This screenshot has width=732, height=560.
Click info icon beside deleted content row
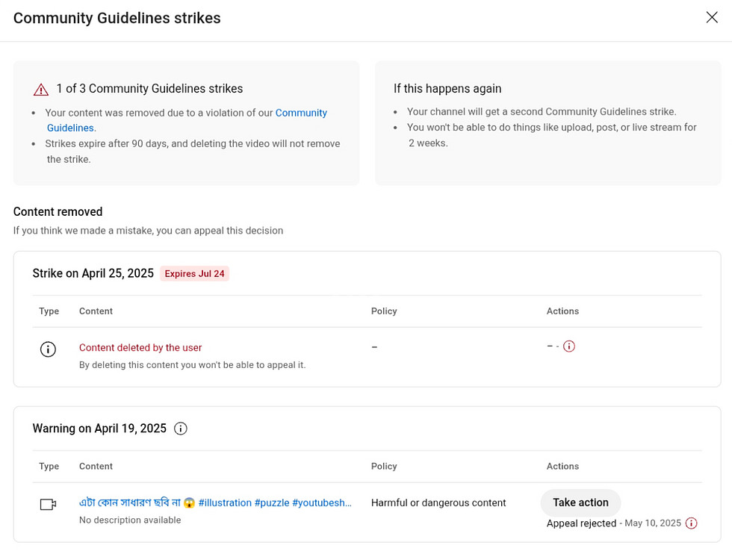tap(48, 349)
